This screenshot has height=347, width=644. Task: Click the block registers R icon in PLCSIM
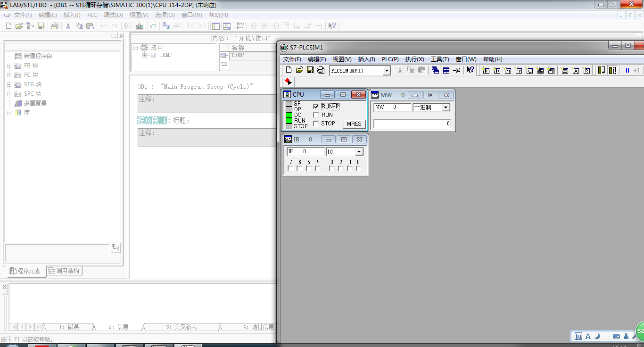[x=586, y=70]
